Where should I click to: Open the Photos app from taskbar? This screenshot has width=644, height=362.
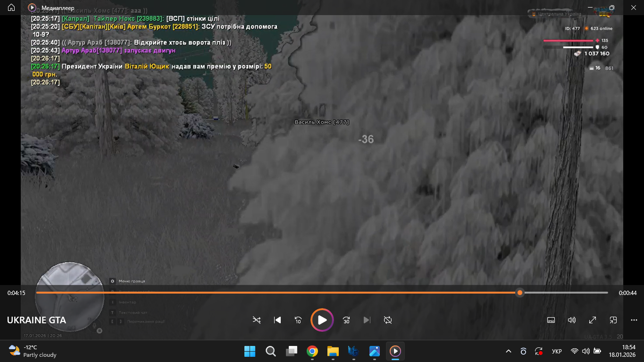pyautogui.click(x=375, y=351)
